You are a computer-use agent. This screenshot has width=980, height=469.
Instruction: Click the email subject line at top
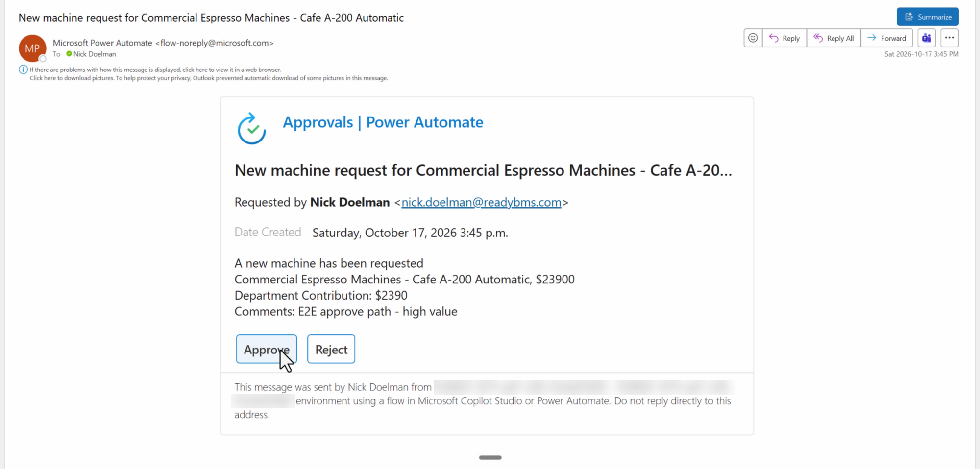(x=211, y=18)
